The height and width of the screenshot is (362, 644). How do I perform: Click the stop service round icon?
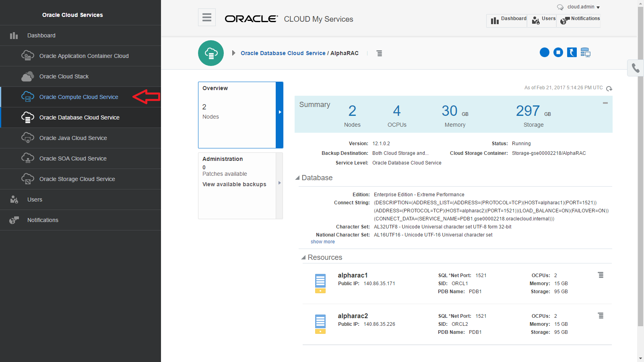pyautogui.click(x=558, y=52)
